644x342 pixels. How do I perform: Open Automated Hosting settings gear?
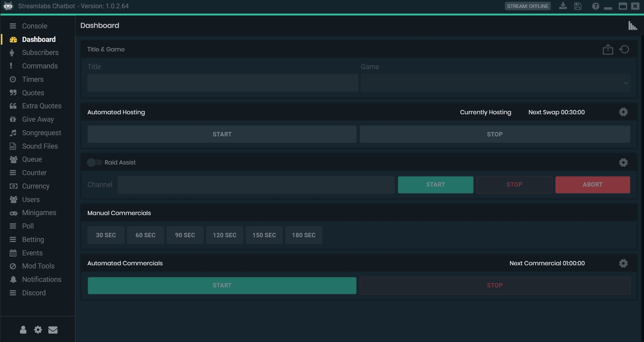tap(623, 112)
